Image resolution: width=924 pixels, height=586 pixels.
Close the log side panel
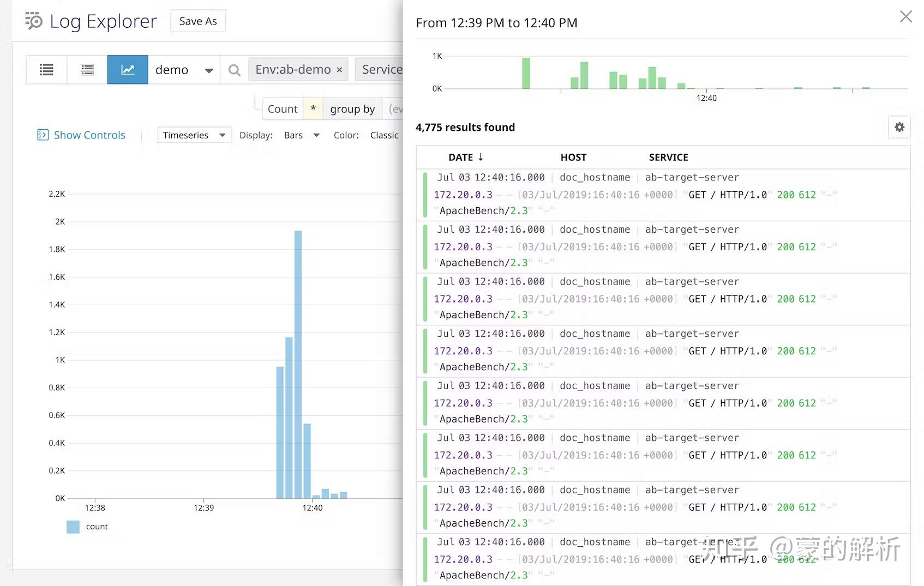click(x=906, y=16)
